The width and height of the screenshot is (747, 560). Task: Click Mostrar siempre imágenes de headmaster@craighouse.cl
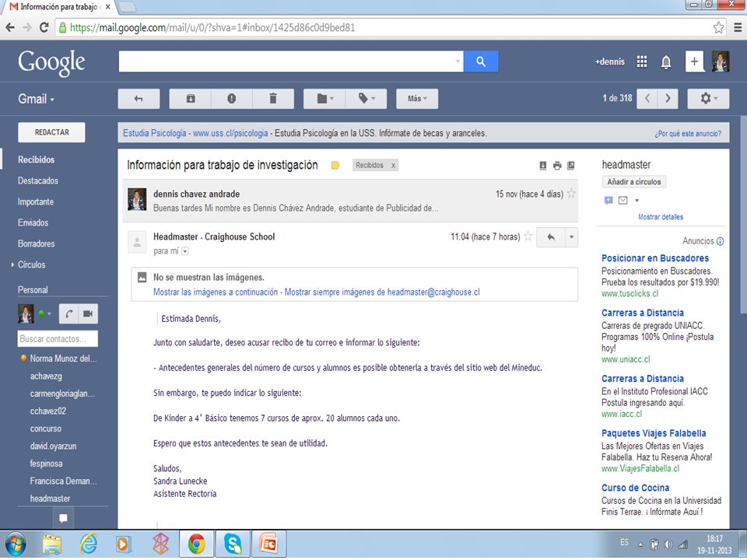pos(382,292)
